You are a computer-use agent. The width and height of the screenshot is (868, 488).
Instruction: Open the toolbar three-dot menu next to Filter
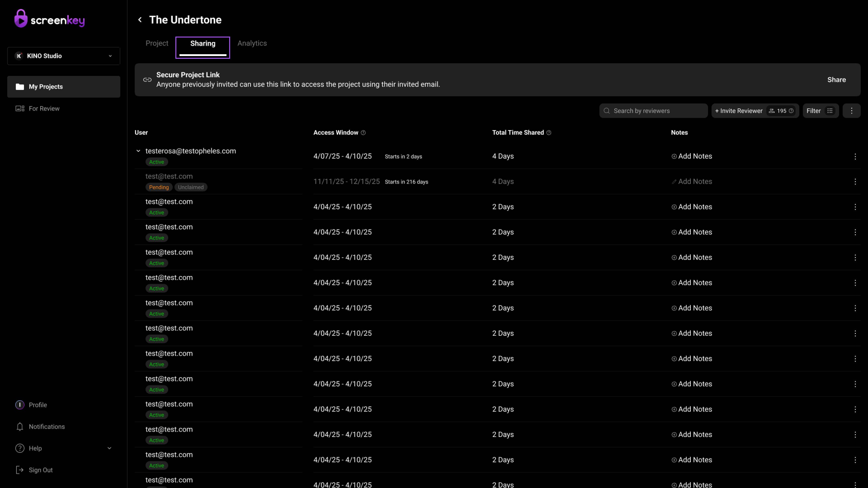pos(851,111)
